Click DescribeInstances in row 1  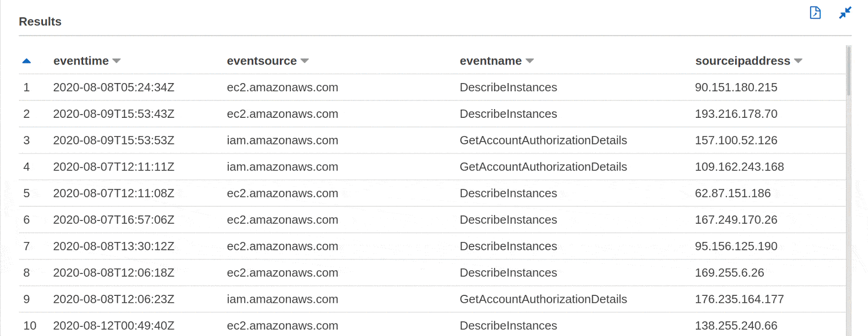[508, 87]
